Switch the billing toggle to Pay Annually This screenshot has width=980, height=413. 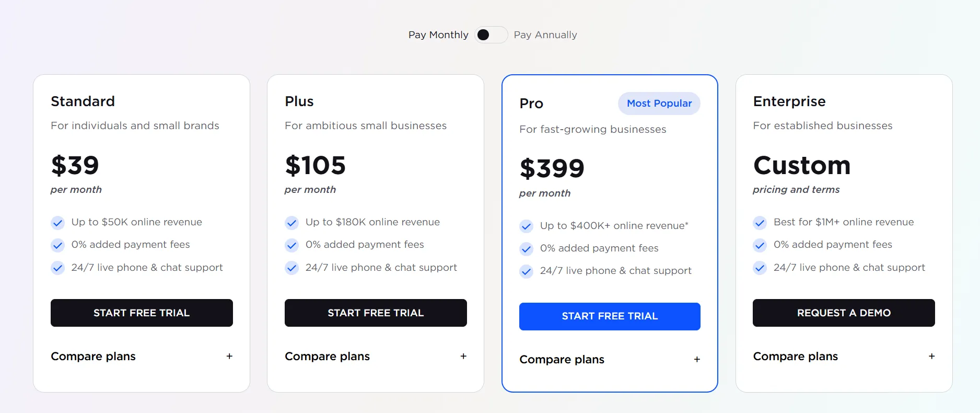(x=491, y=35)
